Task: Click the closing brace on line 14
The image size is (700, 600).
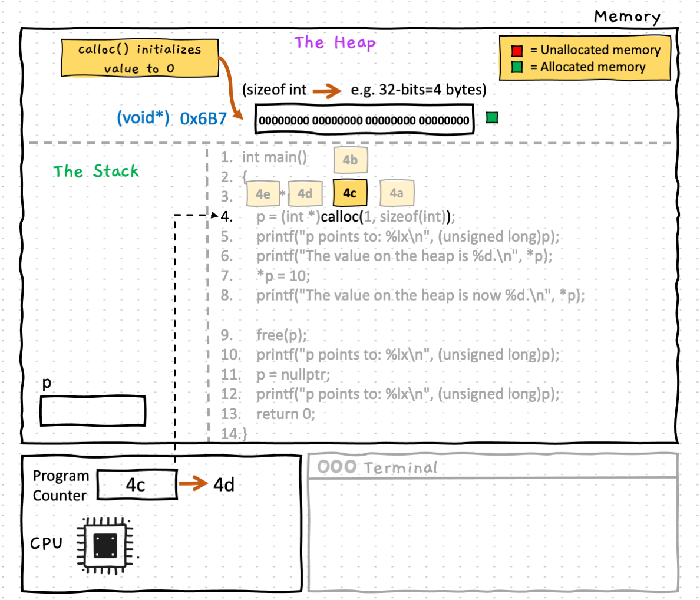Action: pyautogui.click(x=245, y=433)
